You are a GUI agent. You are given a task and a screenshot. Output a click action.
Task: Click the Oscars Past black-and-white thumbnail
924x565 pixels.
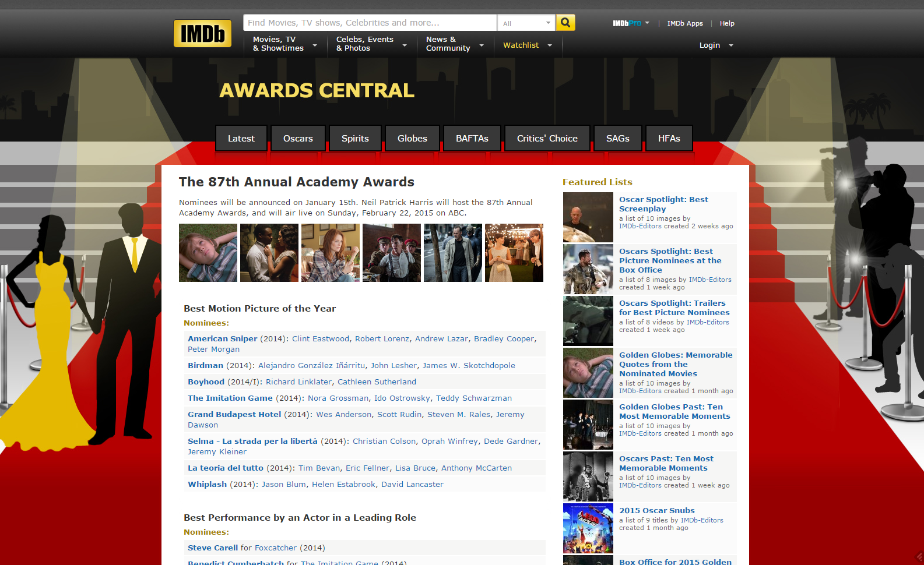(x=588, y=476)
